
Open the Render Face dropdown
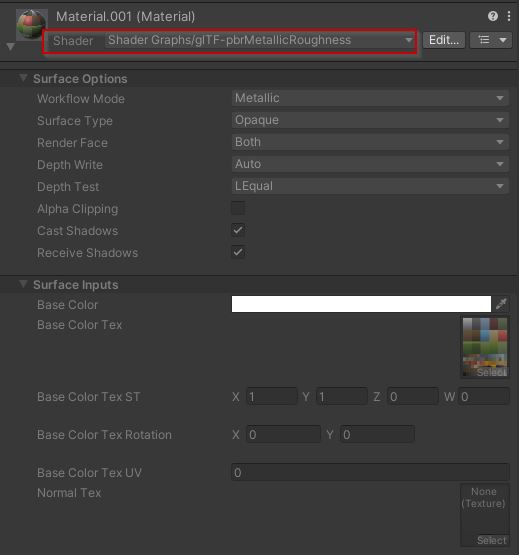click(370, 142)
